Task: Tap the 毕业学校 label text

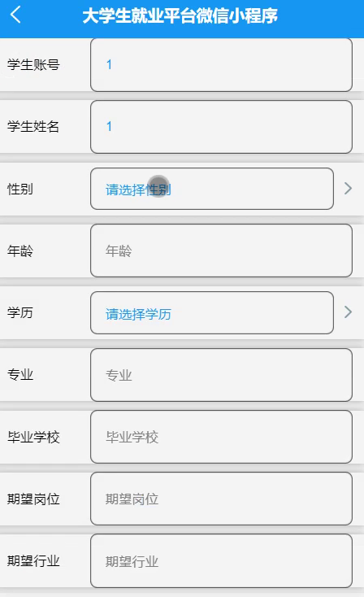Action: point(33,437)
